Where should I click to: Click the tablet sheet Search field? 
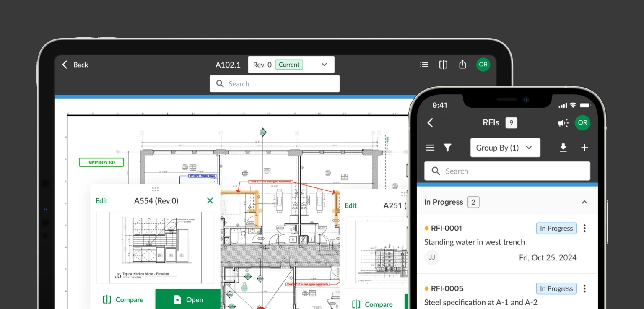(275, 84)
